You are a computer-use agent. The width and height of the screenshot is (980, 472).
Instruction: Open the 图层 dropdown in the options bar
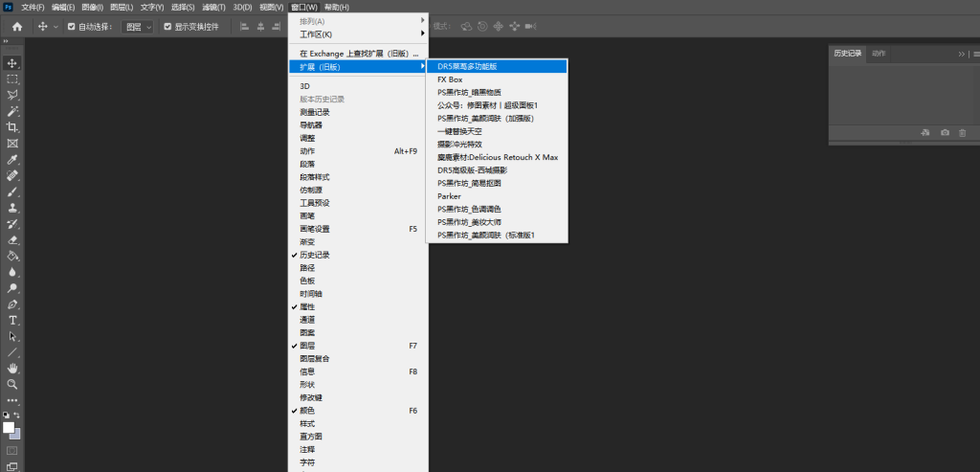point(139,27)
